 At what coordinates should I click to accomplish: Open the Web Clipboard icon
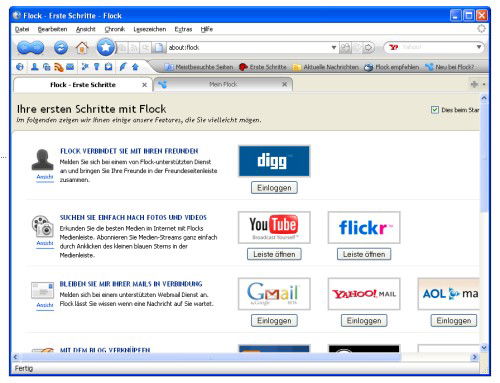(108, 67)
